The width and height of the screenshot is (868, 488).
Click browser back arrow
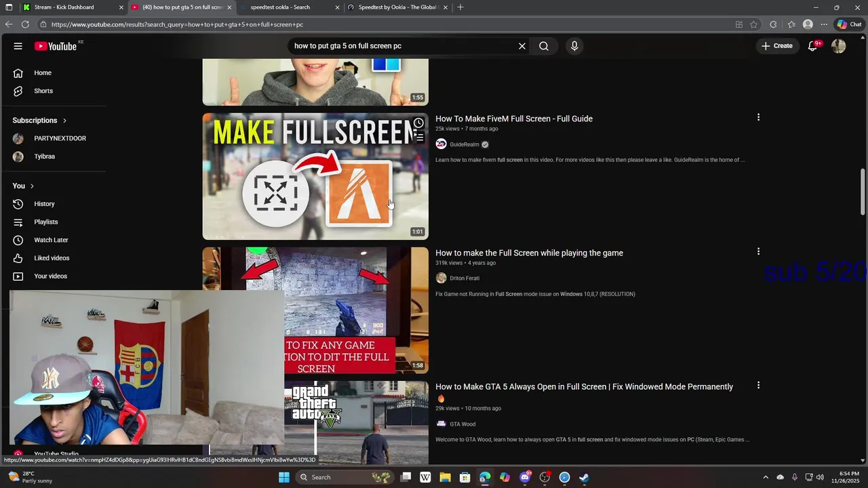pos(9,24)
